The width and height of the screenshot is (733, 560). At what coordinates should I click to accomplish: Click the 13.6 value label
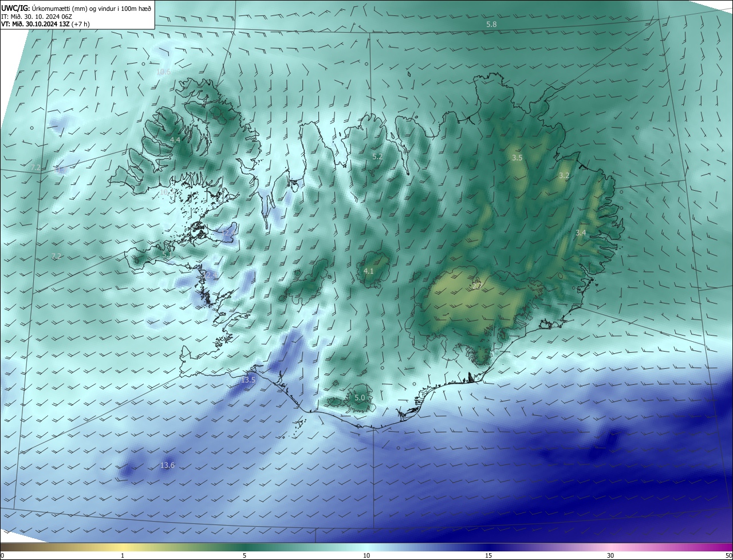(x=167, y=465)
